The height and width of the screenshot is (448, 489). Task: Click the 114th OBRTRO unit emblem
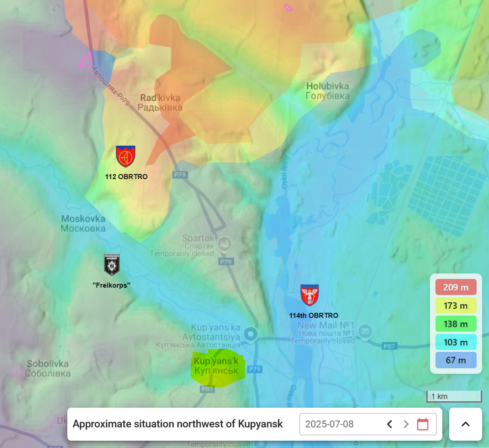[x=310, y=295]
